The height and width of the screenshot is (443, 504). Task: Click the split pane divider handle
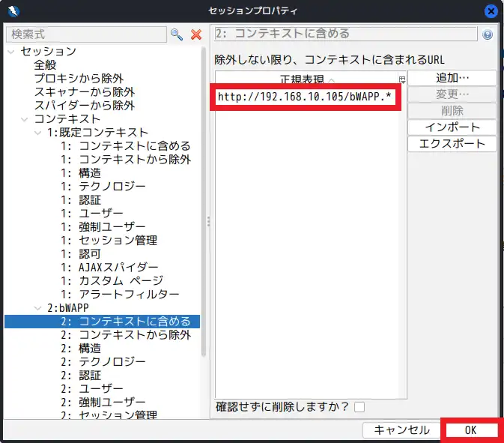coord(208,222)
